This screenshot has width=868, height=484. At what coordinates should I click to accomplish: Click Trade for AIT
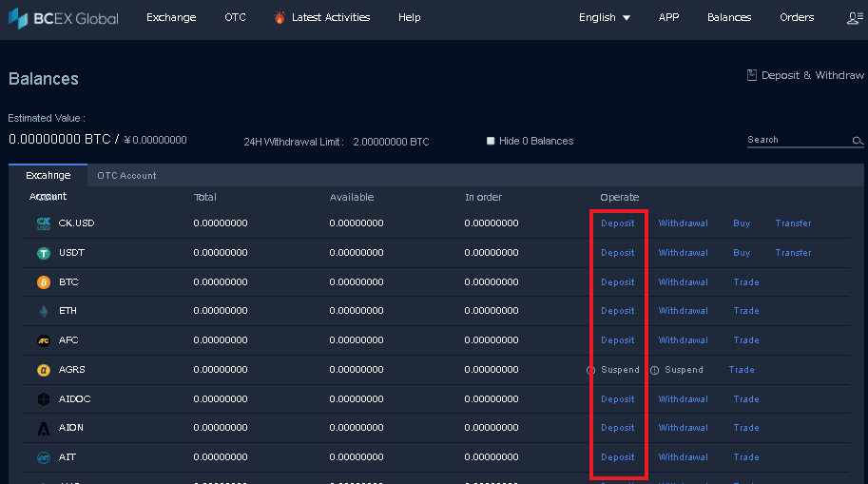(x=746, y=456)
